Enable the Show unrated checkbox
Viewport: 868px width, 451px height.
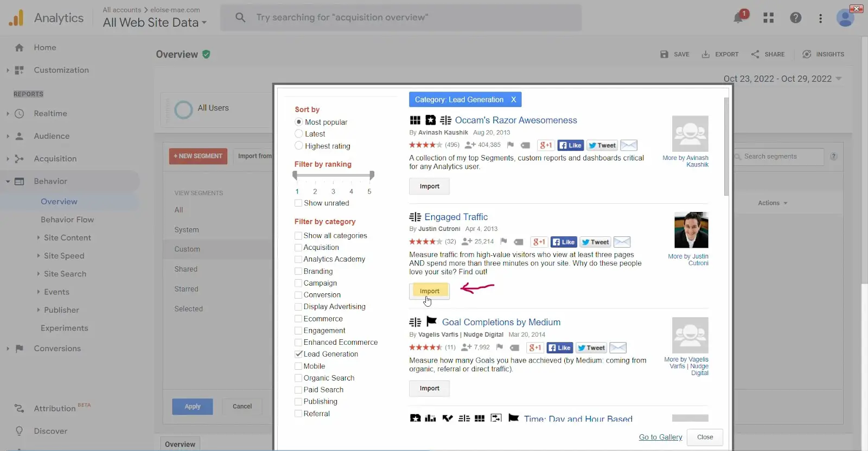click(298, 203)
